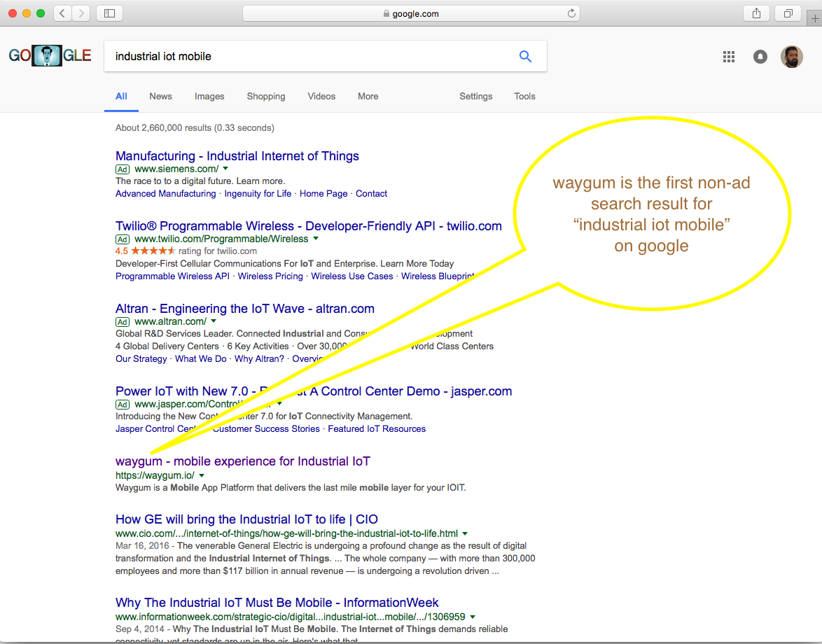
Task: Select the All search tab
Action: click(x=121, y=97)
